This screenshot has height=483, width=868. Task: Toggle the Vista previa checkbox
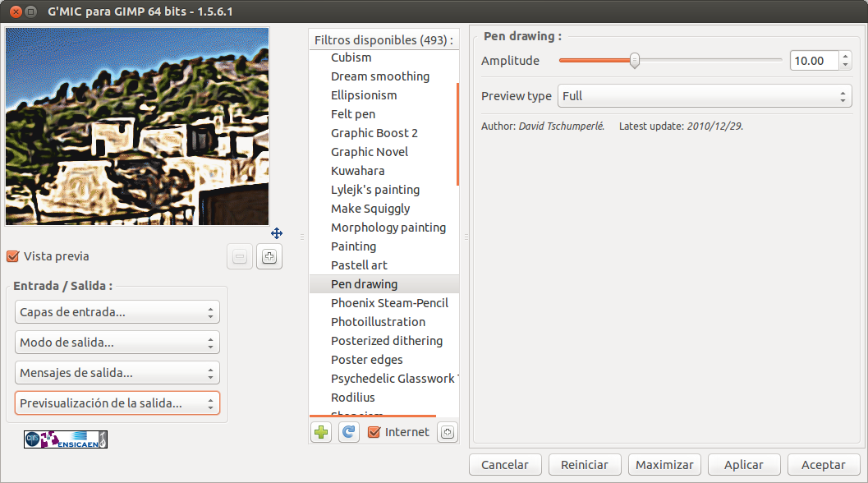pyautogui.click(x=13, y=256)
